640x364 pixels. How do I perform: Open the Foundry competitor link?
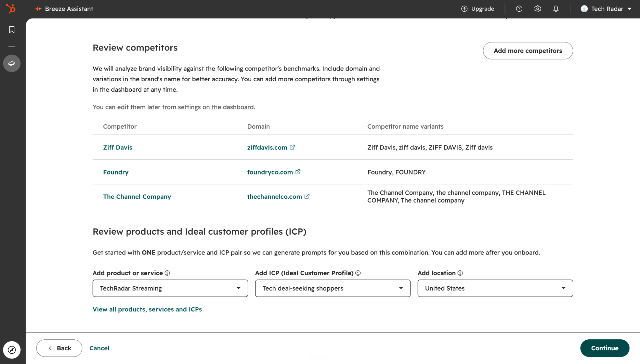[x=116, y=172]
